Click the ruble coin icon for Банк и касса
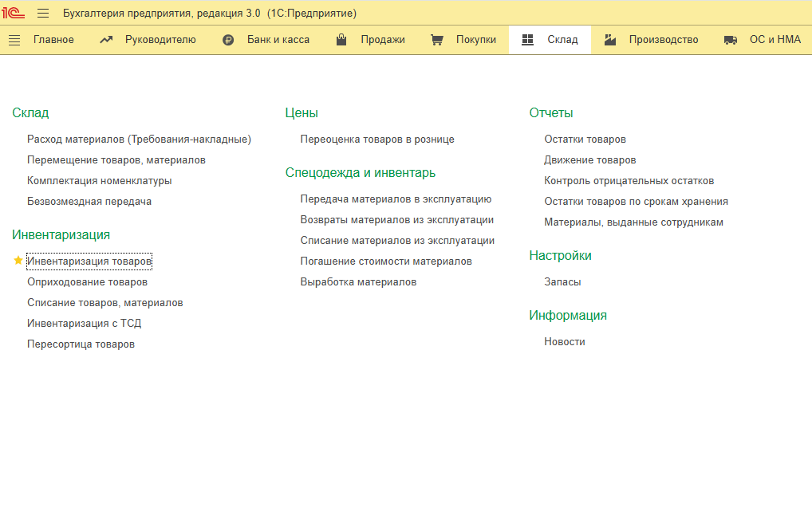Screen dimensions: 812x527 pos(228,40)
